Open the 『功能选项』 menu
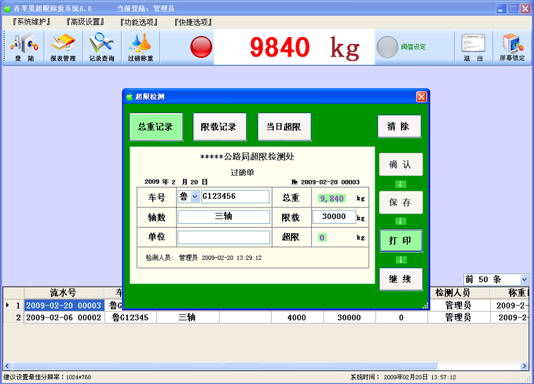This screenshot has height=384, width=534. (139, 22)
